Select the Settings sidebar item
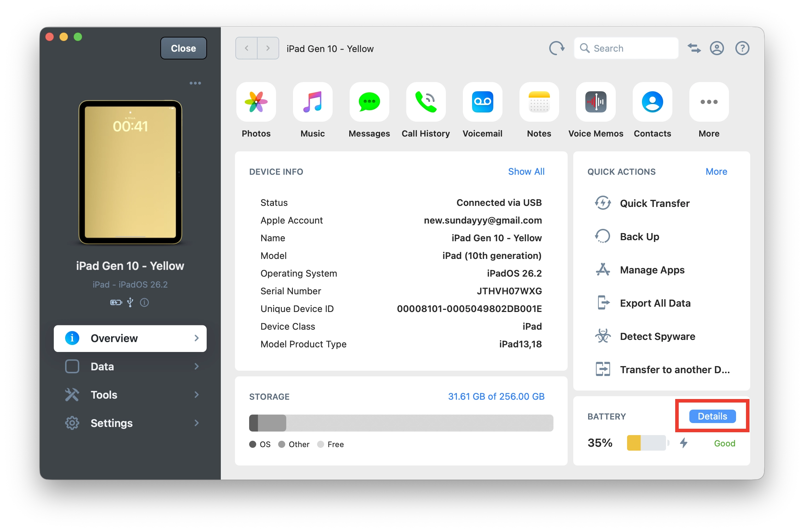804x532 pixels. coord(130,423)
